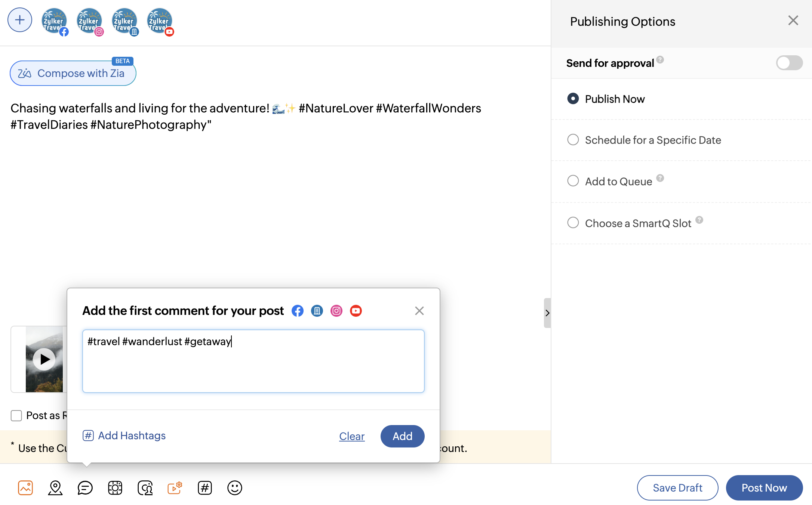812x505 pixels.
Task: Choose a SmartQ Slot radio option
Action: 573,223
